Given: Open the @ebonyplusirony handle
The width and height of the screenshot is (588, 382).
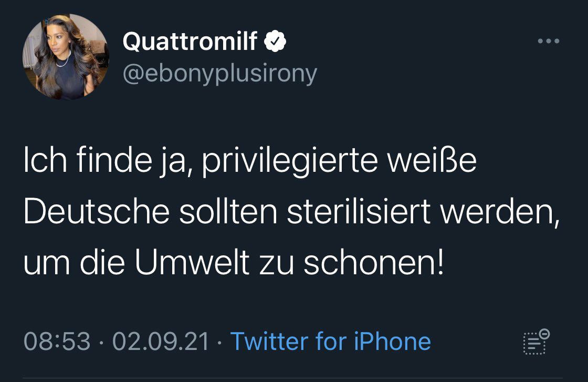Looking at the screenshot, I should 219,74.
